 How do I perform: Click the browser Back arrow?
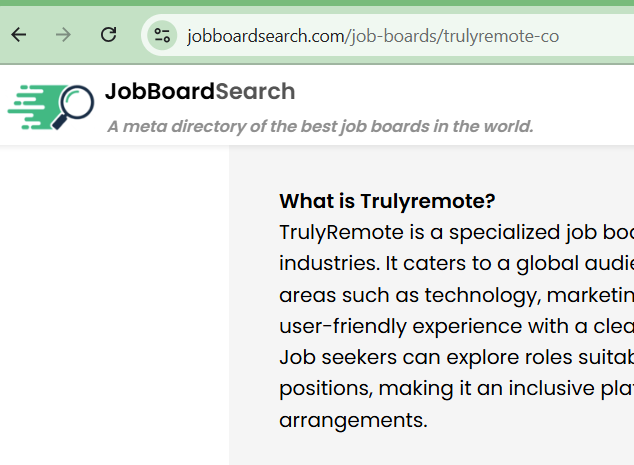(19, 35)
